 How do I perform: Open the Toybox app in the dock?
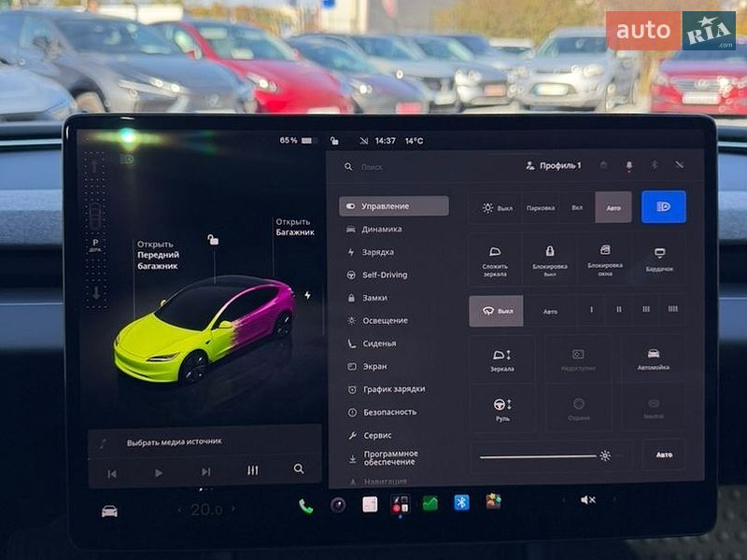tap(493, 501)
